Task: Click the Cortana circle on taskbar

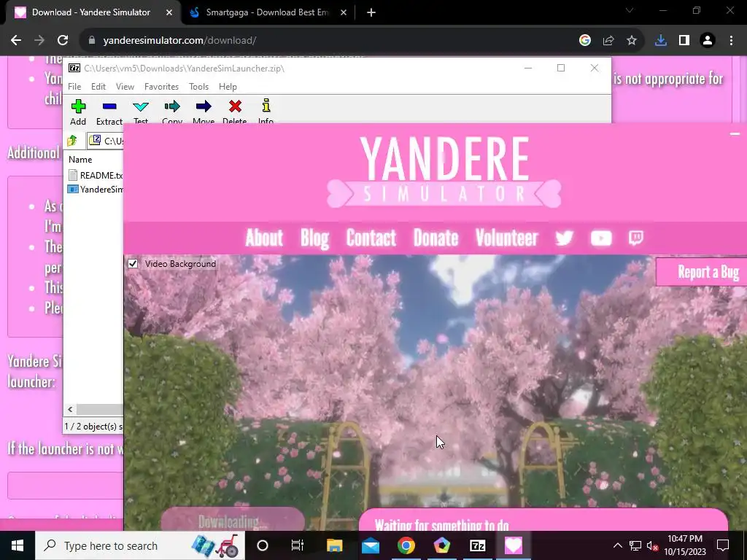Action: (262, 545)
